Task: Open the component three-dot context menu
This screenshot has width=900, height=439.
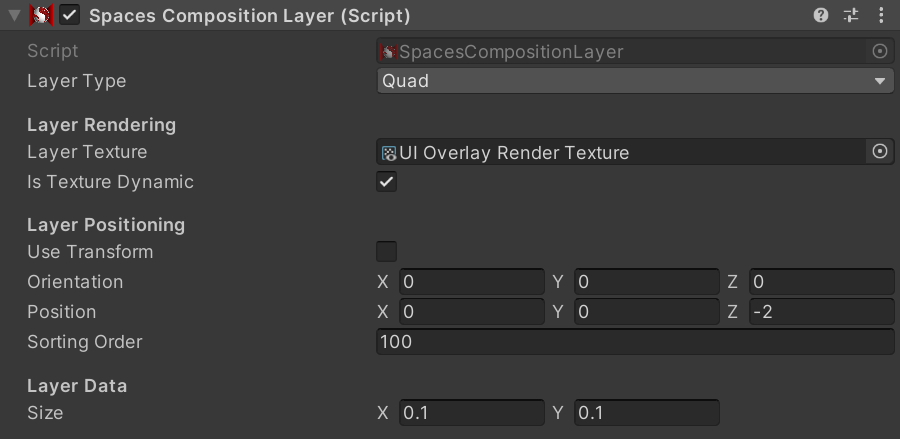Action: [x=881, y=15]
